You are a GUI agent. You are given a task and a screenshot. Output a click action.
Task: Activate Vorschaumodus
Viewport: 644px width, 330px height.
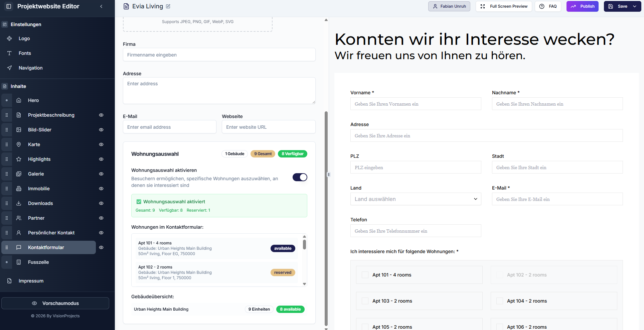(x=55, y=303)
